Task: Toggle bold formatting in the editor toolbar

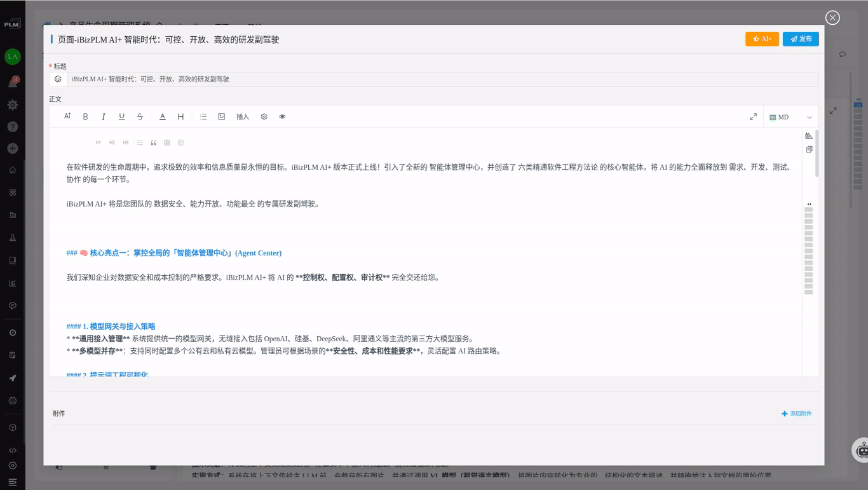Action: click(x=85, y=116)
